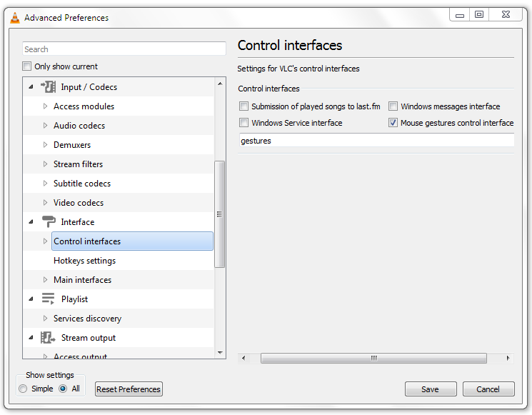Collapse the Playlist tree section
This screenshot has height=415, width=532.
pos(31,299)
